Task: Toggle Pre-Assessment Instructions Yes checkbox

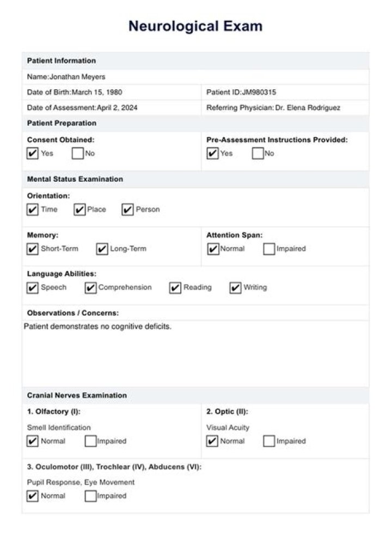Action: coord(212,153)
